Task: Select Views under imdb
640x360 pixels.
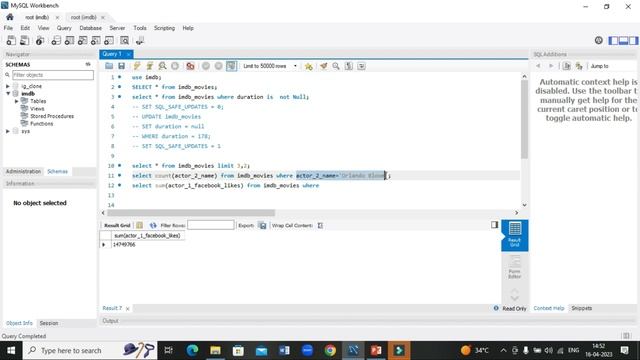Action: pyautogui.click(x=37, y=109)
